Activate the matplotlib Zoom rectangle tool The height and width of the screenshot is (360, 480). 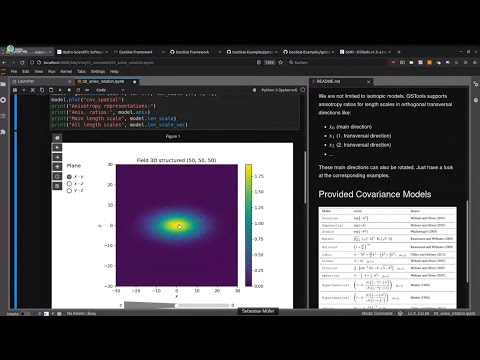tap(57, 176)
